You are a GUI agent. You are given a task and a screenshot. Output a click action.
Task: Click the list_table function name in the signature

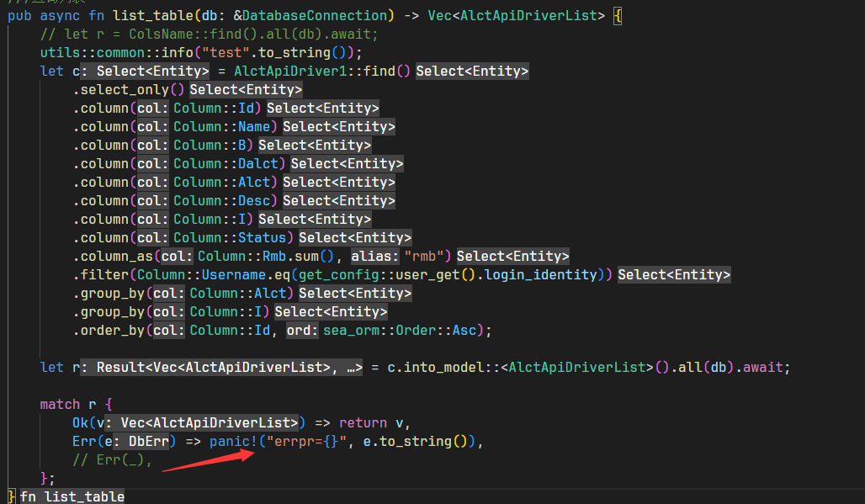point(152,15)
